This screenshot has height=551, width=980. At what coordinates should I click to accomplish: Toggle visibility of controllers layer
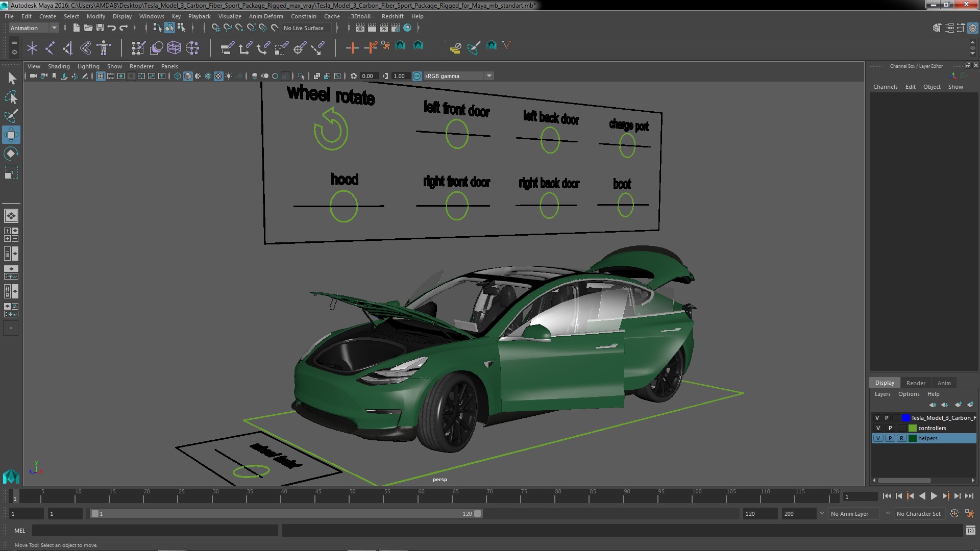click(878, 428)
